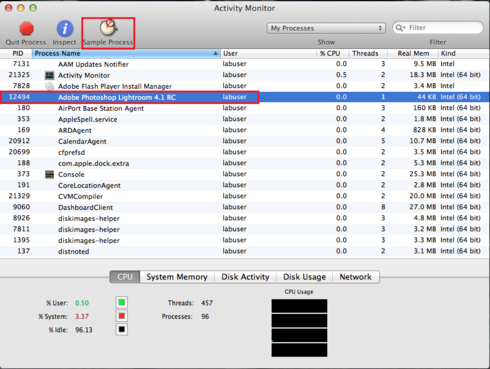Click the red % System color swatch
The height and width of the screenshot is (369, 490).
coord(122,316)
